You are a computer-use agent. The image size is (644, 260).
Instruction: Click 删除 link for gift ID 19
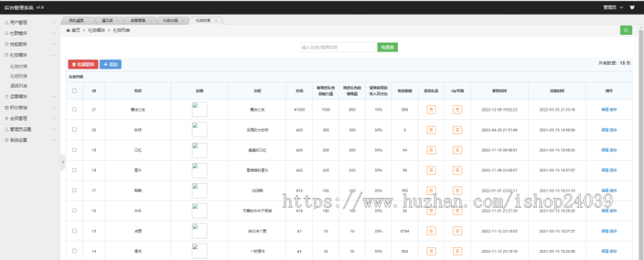(613, 150)
